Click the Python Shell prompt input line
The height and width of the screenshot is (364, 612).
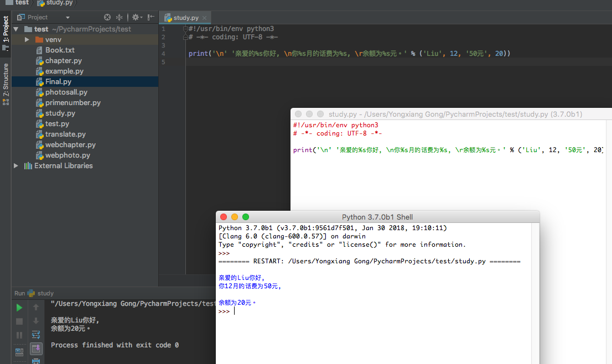pos(374,311)
